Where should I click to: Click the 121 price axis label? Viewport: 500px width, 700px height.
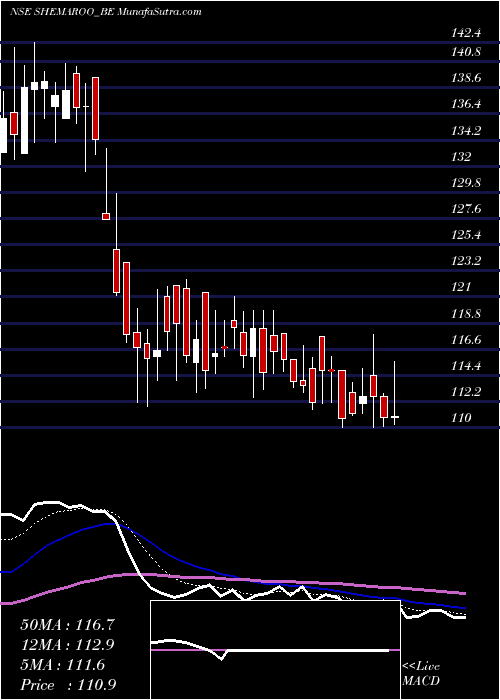pos(461,287)
